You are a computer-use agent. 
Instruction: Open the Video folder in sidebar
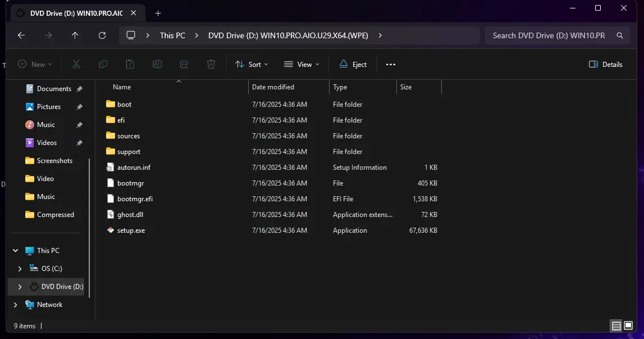pyautogui.click(x=45, y=179)
